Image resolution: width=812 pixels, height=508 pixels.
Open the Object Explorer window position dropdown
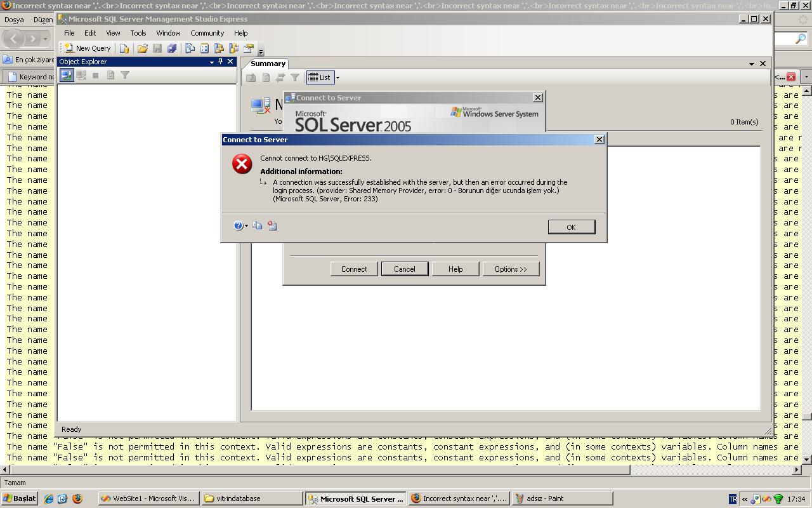pos(212,62)
